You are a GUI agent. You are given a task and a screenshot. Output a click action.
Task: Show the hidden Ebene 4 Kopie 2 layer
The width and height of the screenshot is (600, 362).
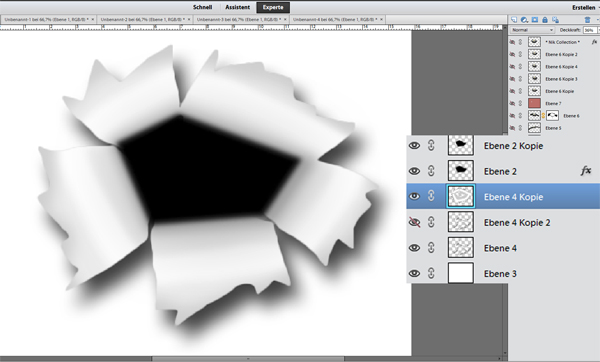[x=414, y=222]
